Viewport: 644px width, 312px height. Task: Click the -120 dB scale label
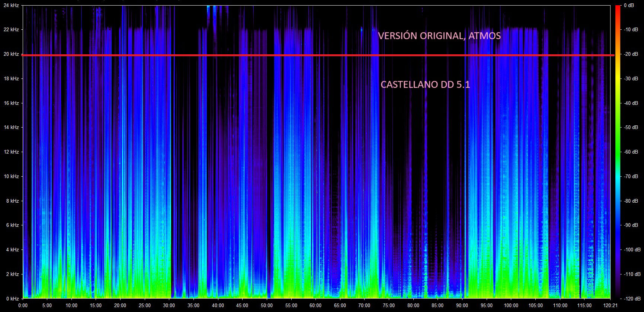click(x=632, y=299)
